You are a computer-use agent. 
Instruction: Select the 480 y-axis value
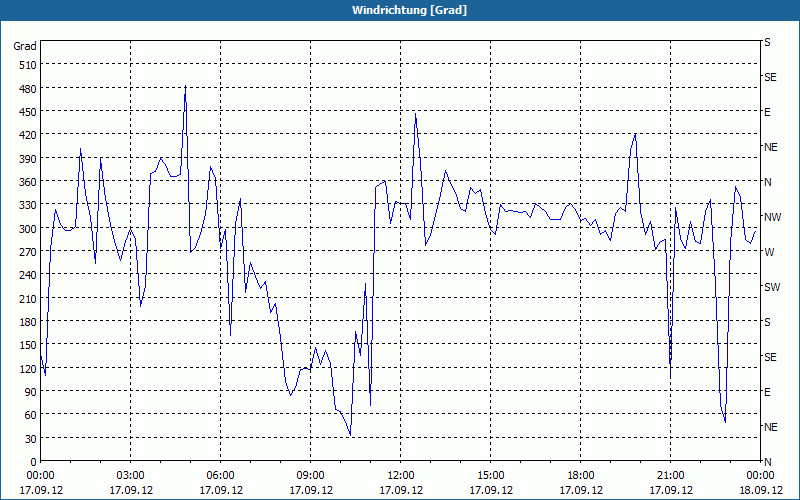pyautogui.click(x=28, y=89)
